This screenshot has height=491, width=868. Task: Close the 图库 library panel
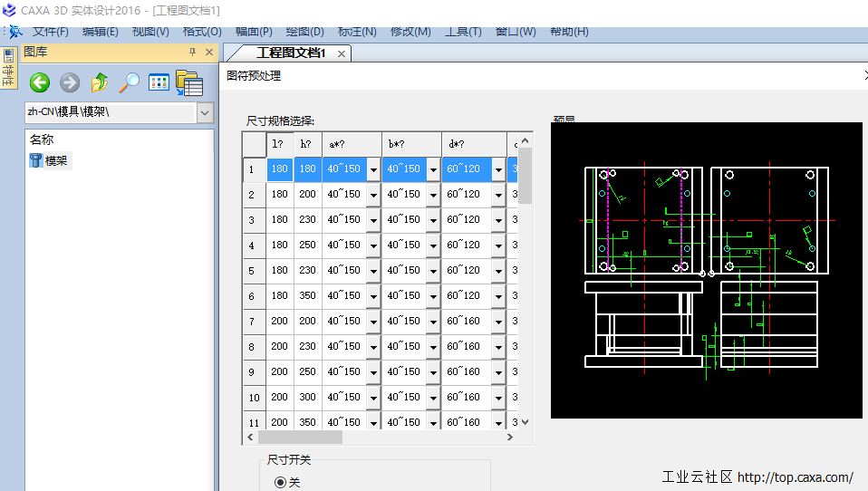click(209, 52)
